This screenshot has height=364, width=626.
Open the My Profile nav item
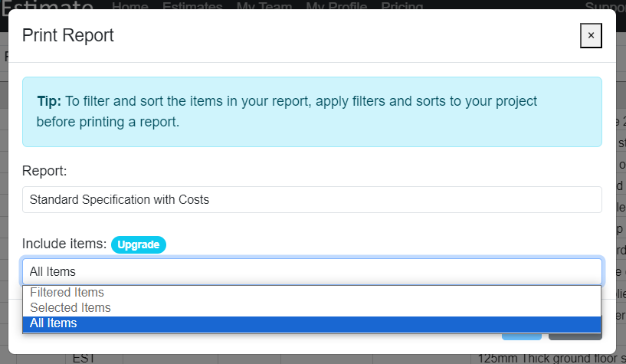pos(336,5)
